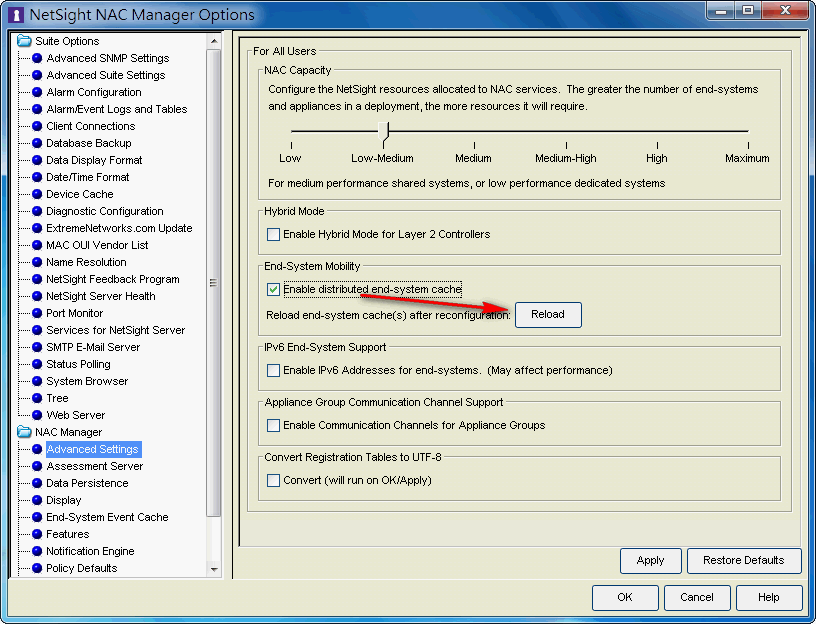
Task: Click the Suite Options folder icon
Action: [x=24, y=41]
